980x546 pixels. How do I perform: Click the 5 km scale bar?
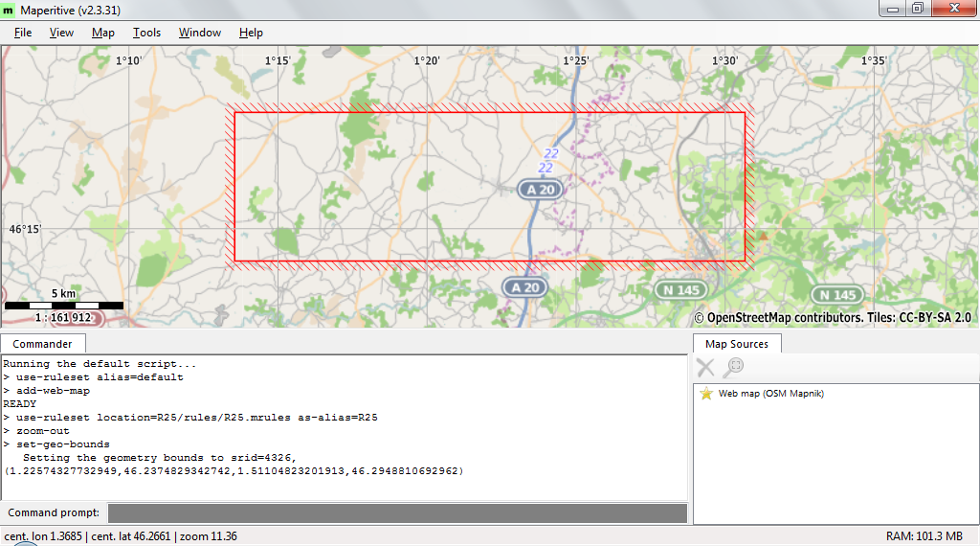(x=64, y=306)
